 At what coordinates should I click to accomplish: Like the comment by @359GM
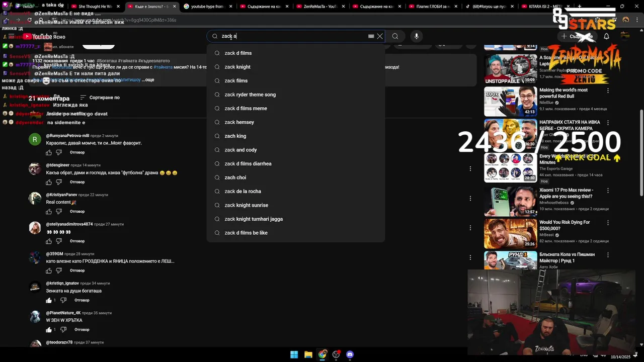(49, 270)
